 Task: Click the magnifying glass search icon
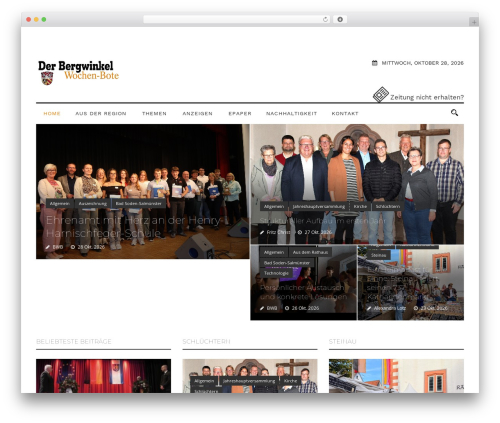pos(454,113)
